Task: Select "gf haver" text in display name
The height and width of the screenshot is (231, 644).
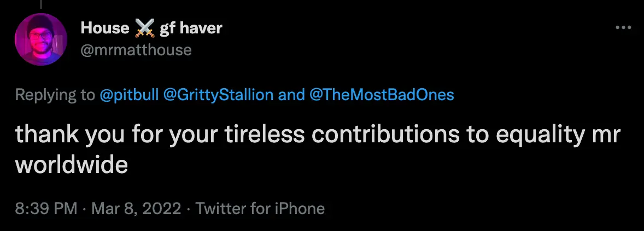Action: click(191, 28)
